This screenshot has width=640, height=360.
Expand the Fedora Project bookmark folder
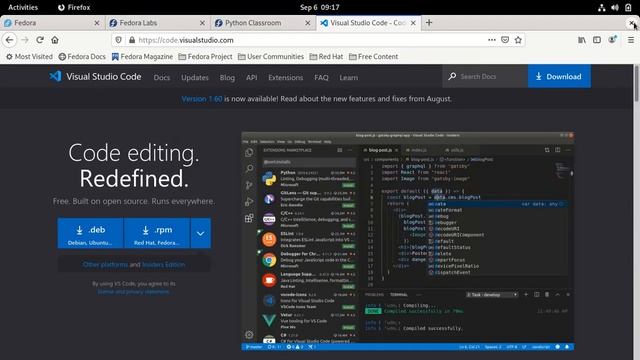(x=205, y=57)
